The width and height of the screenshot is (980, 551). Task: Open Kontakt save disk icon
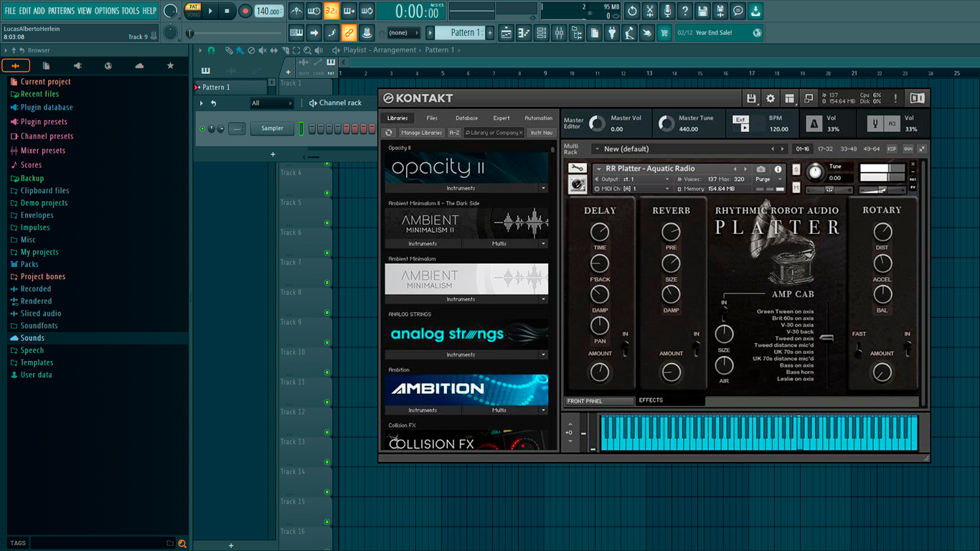coord(751,98)
